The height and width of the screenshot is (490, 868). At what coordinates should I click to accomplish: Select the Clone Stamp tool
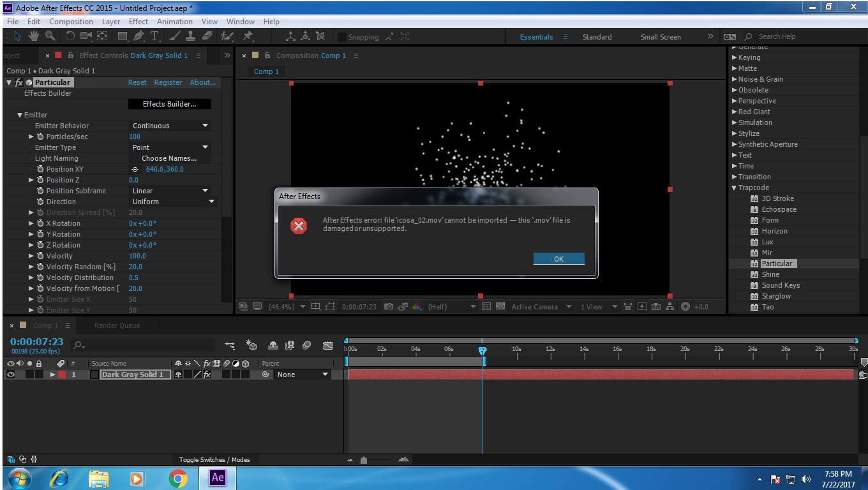tap(190, 36)
